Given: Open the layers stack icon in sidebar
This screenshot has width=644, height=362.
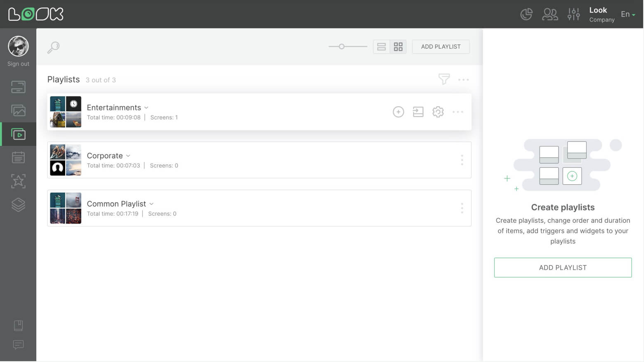Looking at the screenshot, I should 18,205.
